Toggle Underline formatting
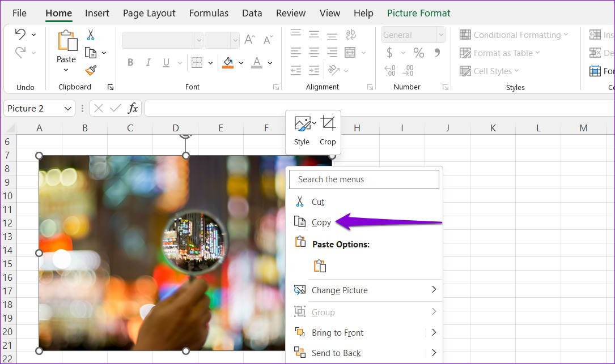The image size is (615, 364). [166, 63]
